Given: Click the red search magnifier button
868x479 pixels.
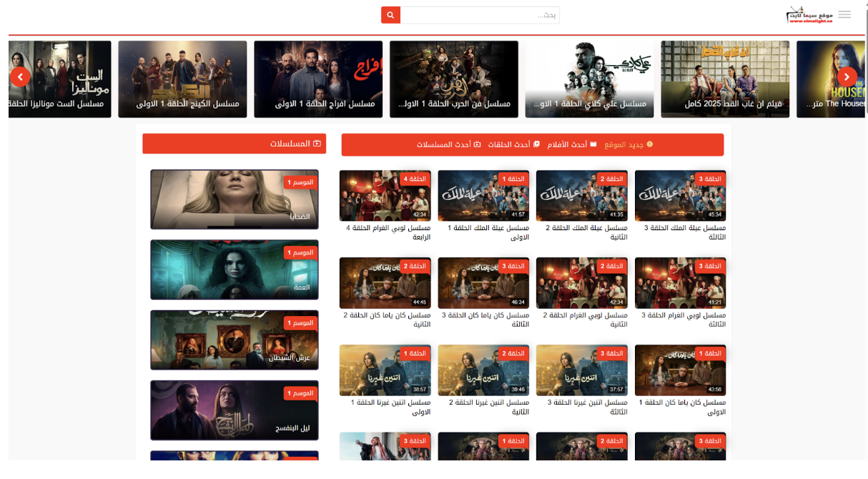Looking at the screenshot, I should coord(390,15).
